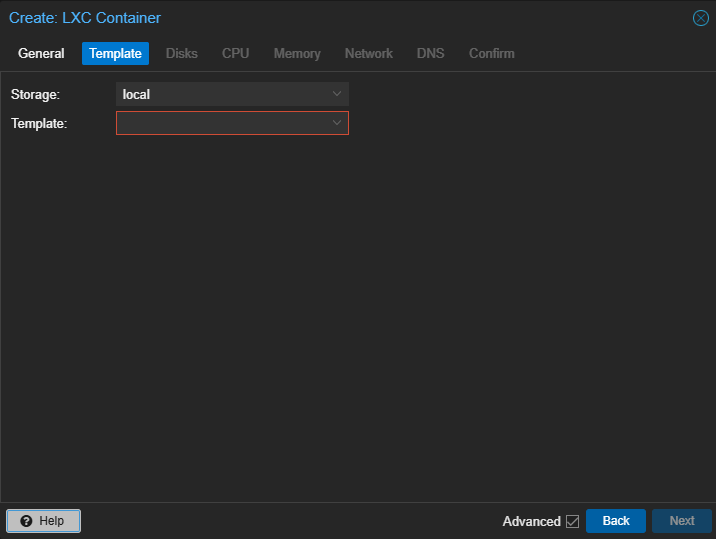This screenshot has height=539, width=716.
Task: Select the Template tab
Action: click(116, 53)
